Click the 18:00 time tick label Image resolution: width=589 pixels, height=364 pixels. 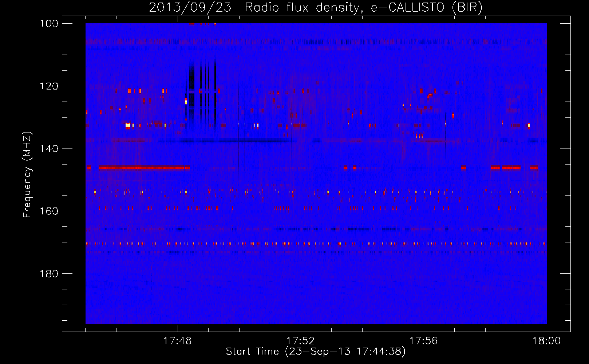coord(547,341)
